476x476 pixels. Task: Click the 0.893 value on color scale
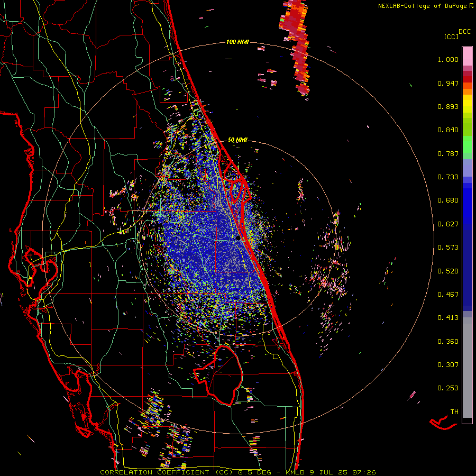(x=448, y=106)
